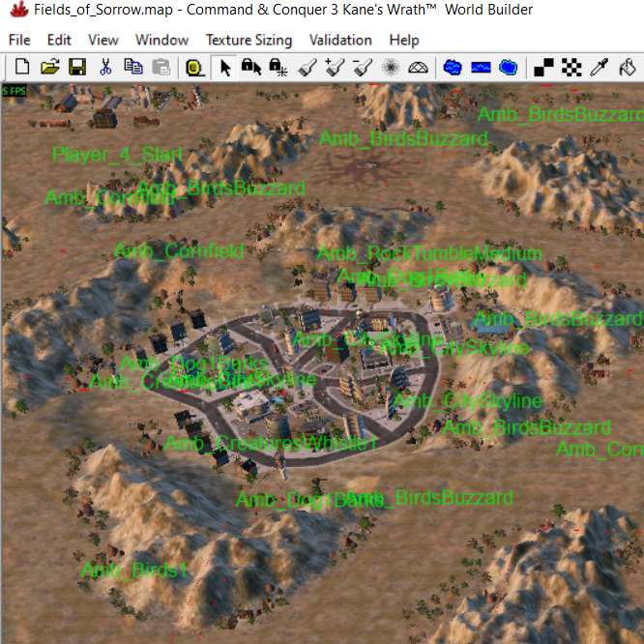The image size is (644, 644).
Task: Select the plain height brush tool
Action: pos(307,68)
